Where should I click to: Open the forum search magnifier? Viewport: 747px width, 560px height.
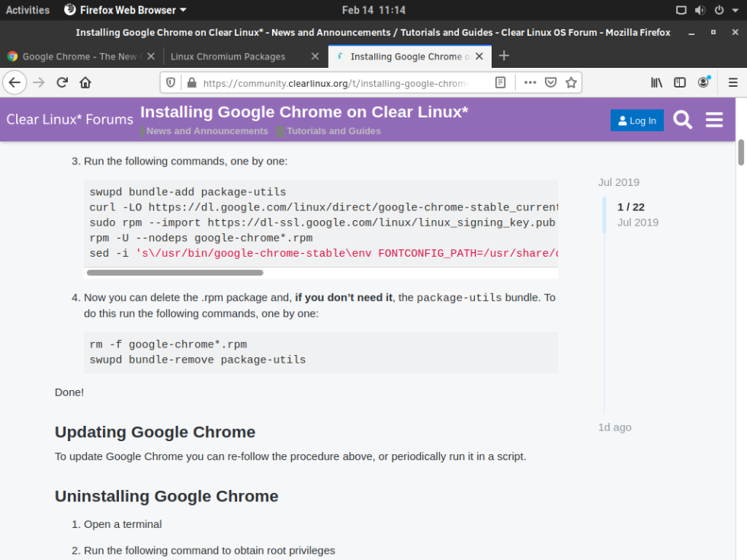pyautogui.click(x=683, y=120)
